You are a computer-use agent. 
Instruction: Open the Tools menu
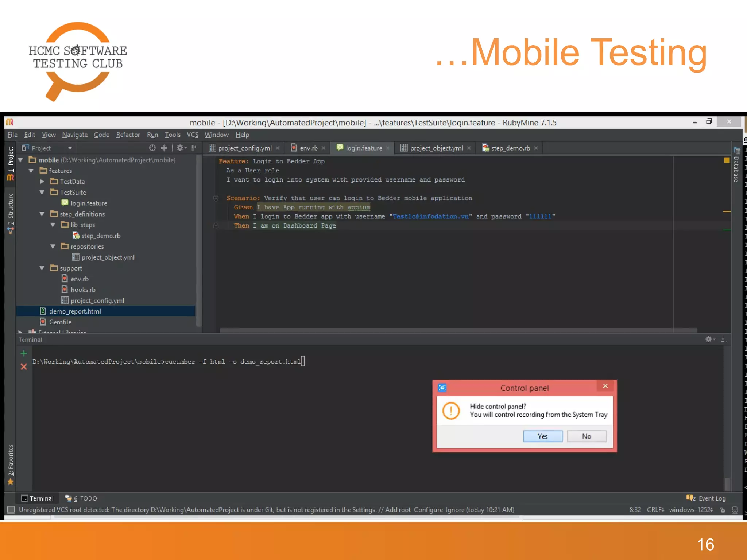click(173, 135)
